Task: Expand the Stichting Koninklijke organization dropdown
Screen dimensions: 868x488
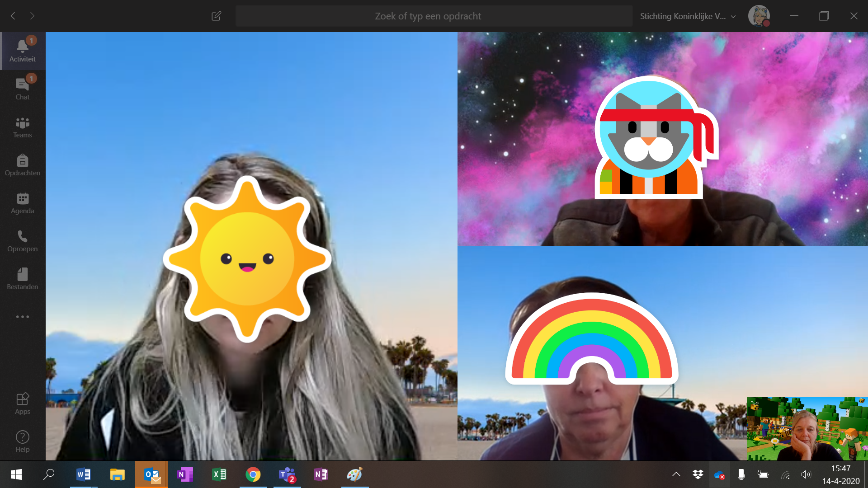Action: tap(688, 16)
